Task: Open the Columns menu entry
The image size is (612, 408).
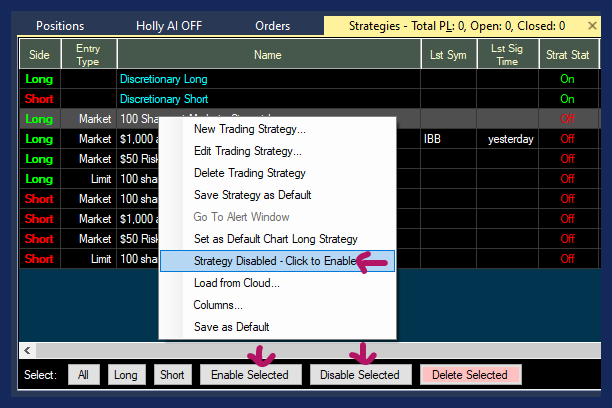Action: click(217, 305)
